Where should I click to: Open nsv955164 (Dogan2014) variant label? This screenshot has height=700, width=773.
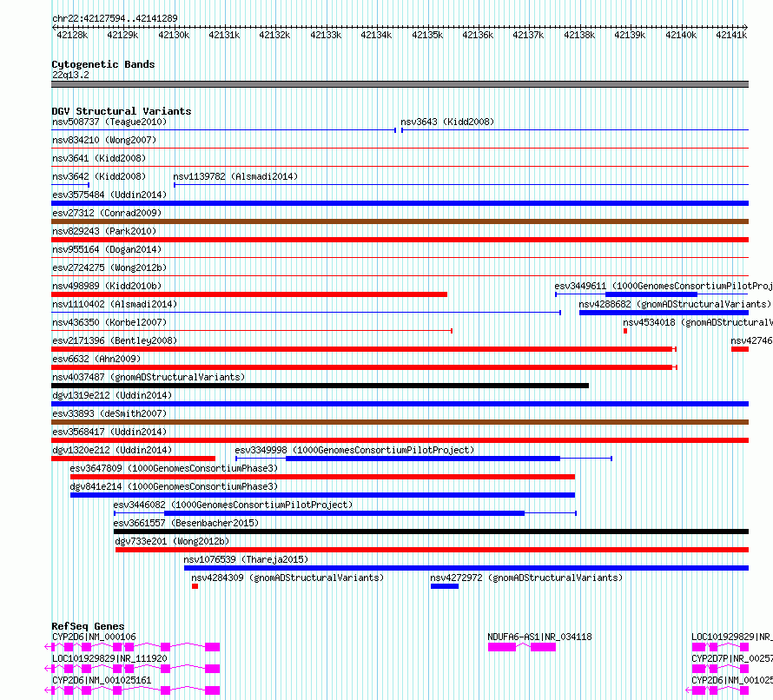coord(107,249)
